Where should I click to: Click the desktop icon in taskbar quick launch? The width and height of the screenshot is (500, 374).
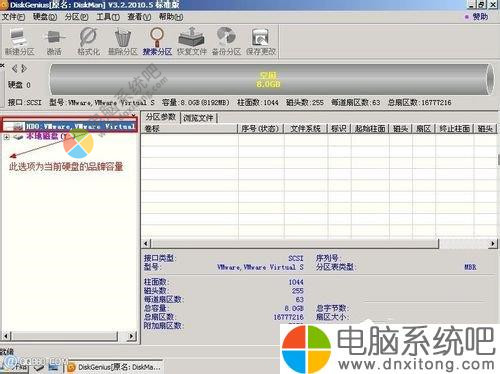[53, 367]
